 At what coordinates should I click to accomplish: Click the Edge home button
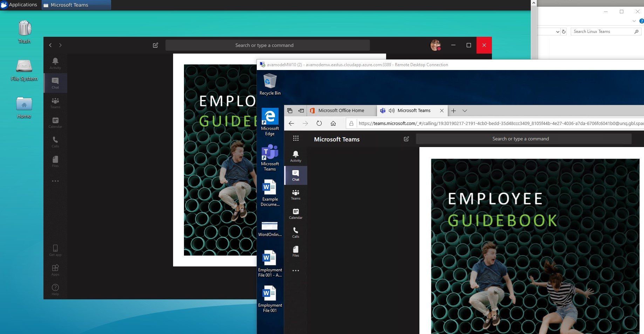point(333,123)
